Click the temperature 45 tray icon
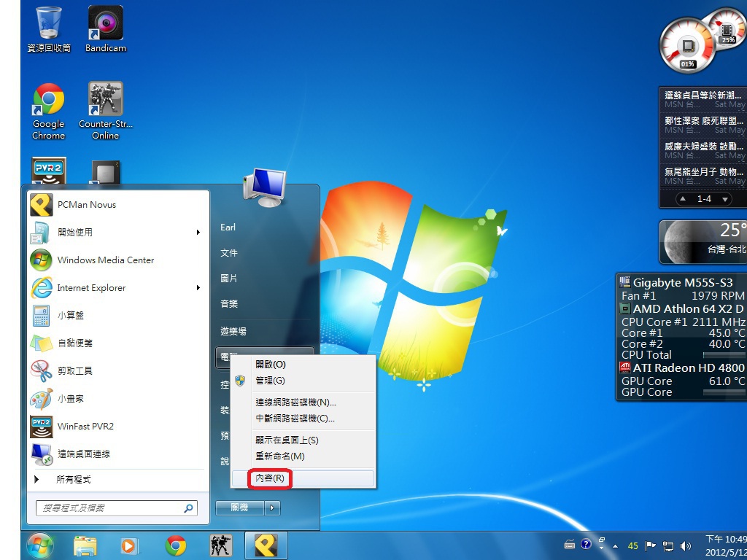747x560 pixels. click(632, 546)
